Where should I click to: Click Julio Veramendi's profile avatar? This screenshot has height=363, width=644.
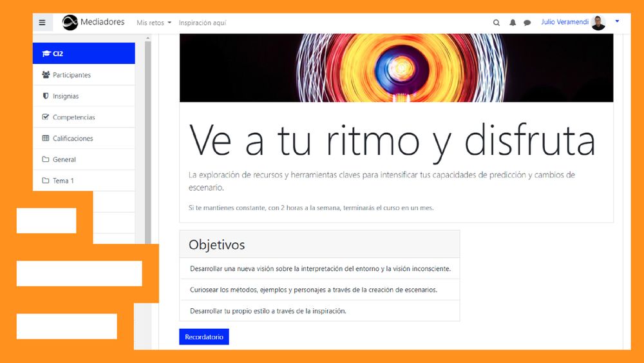[598, 23]
